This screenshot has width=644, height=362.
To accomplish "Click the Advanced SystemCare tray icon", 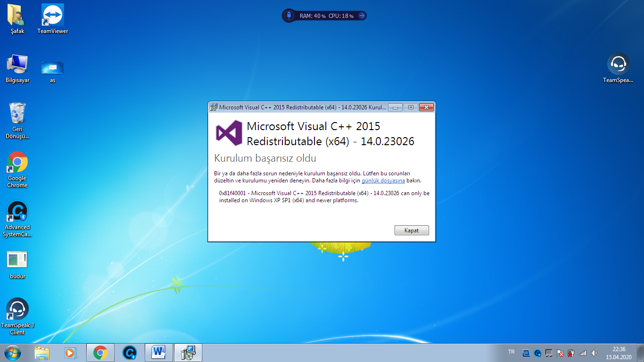I will 538,353.
